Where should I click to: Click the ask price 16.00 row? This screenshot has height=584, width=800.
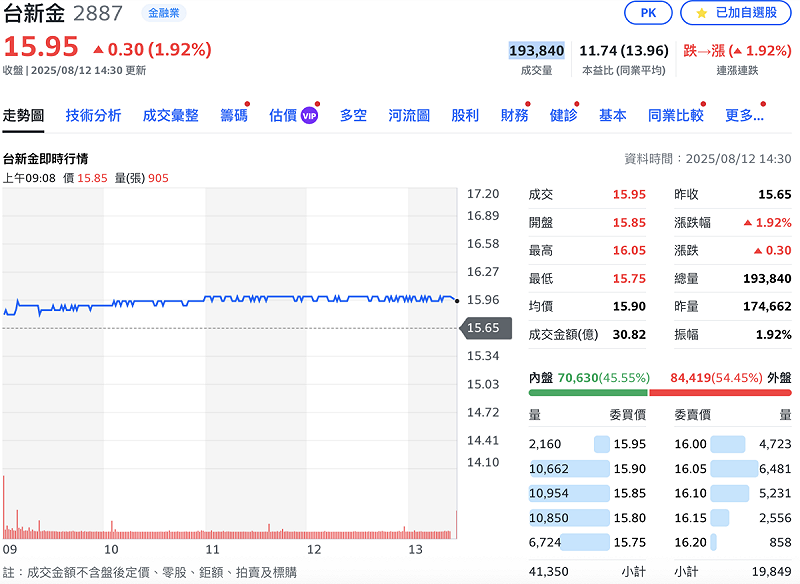click(x=733, y=444)
